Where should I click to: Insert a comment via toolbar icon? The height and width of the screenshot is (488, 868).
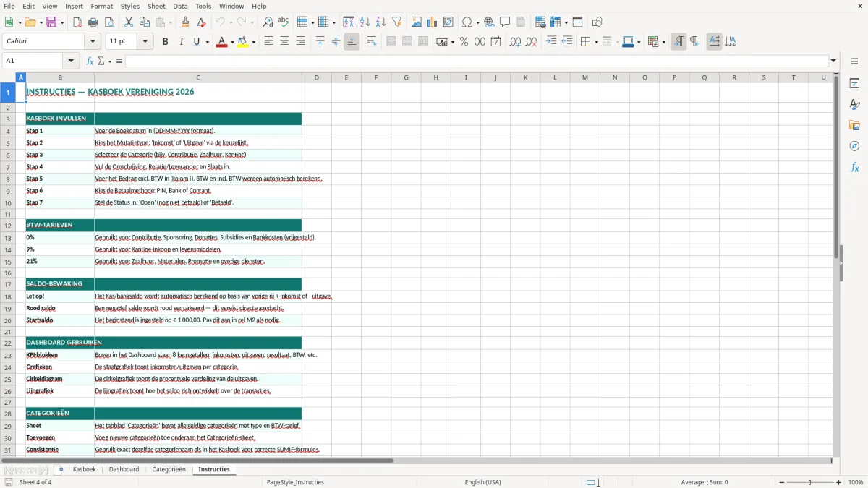point(505,22)
